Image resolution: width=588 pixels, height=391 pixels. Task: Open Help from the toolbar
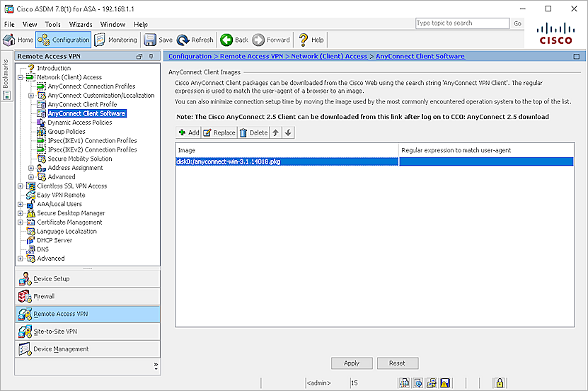point(311,40)
